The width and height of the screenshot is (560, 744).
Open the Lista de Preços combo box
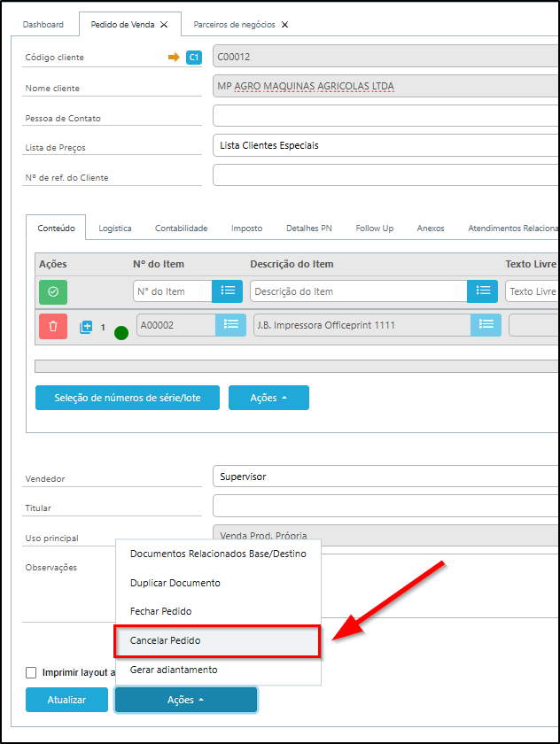(385, 145)
